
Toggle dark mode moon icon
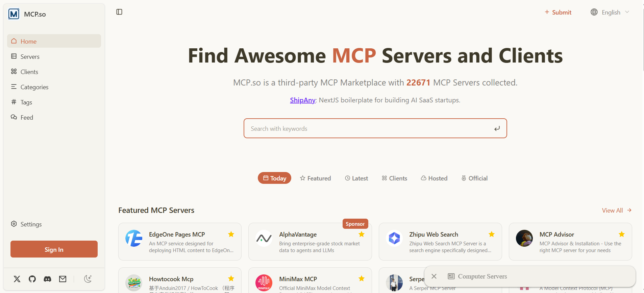(88, 279)
